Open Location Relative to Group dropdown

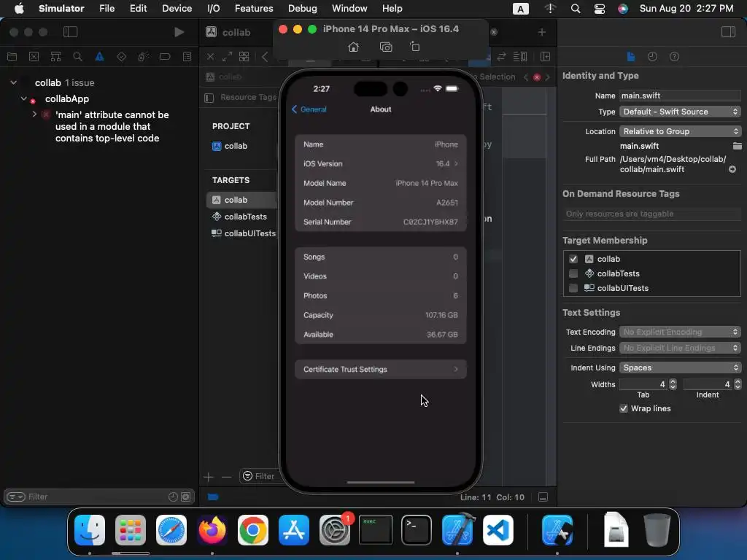click(x=680, y=131)
